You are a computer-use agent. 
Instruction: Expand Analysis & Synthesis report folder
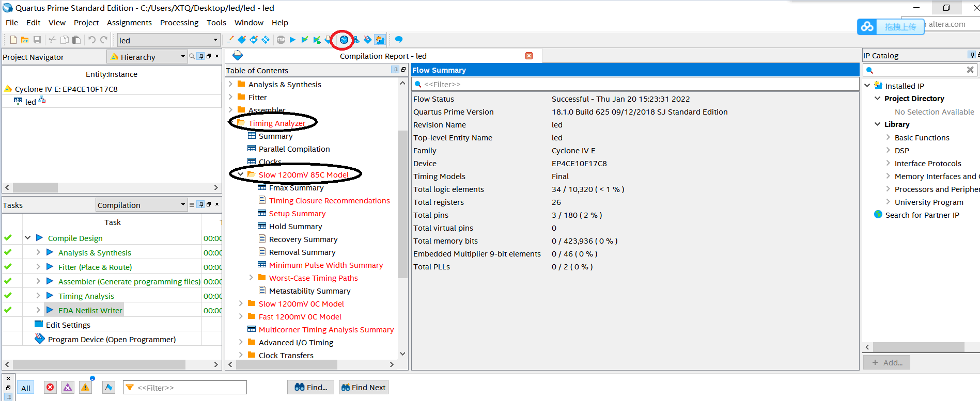(x=230, y=84)
